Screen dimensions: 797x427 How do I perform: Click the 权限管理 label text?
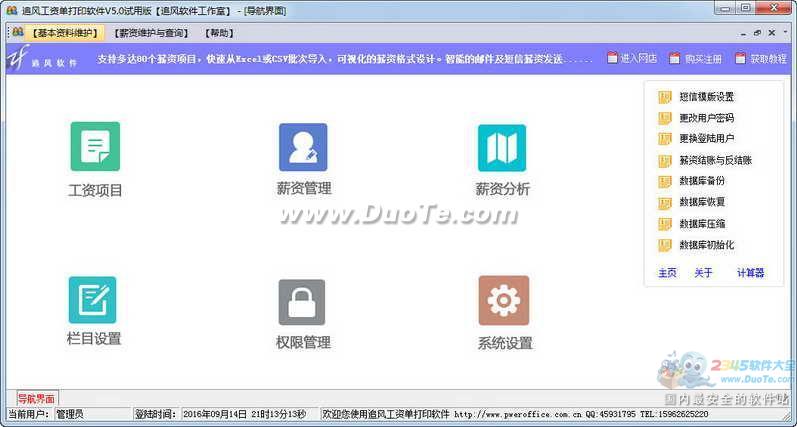point(303,343)
